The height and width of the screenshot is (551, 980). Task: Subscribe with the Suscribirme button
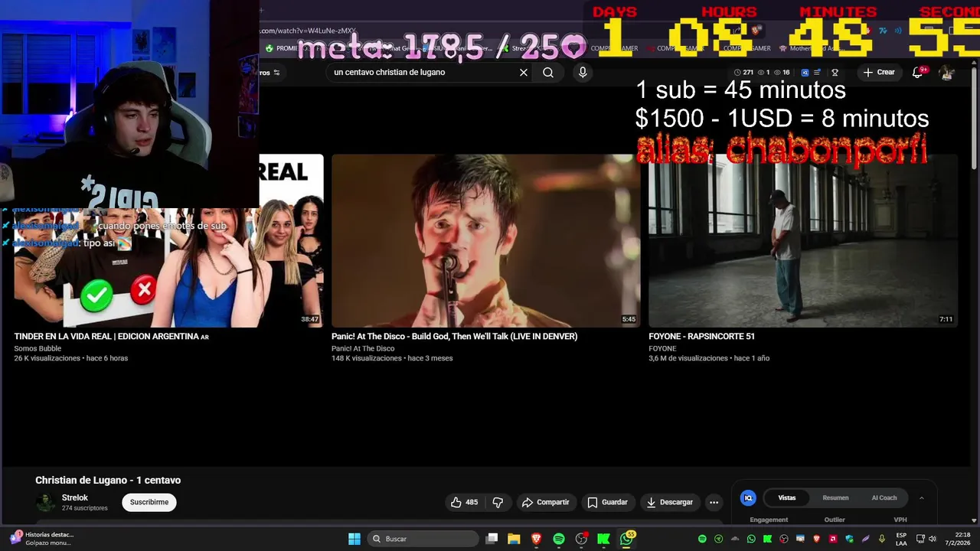(149, 502)
